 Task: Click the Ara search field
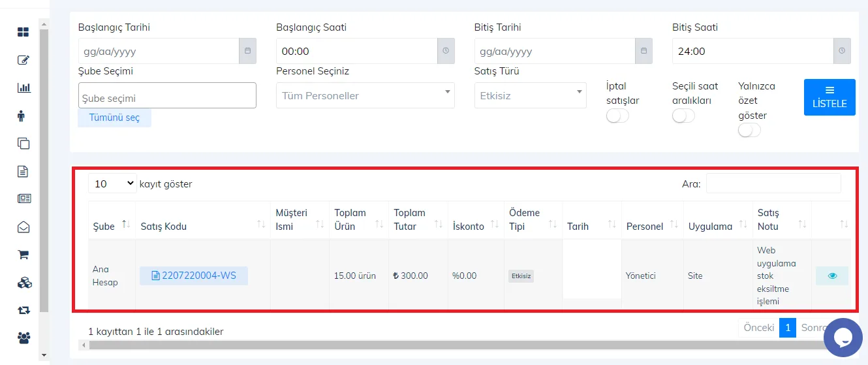pos(773,183)
